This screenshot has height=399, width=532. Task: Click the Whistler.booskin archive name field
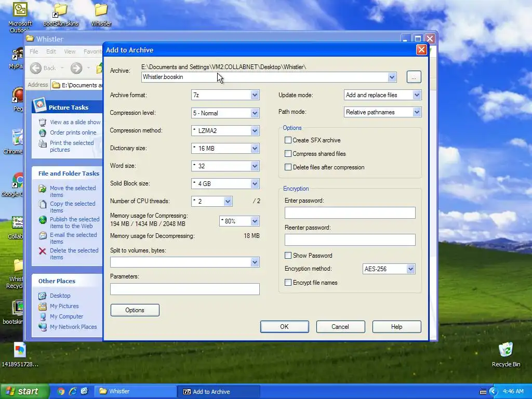pyautogui.click(x=264, y=77)
